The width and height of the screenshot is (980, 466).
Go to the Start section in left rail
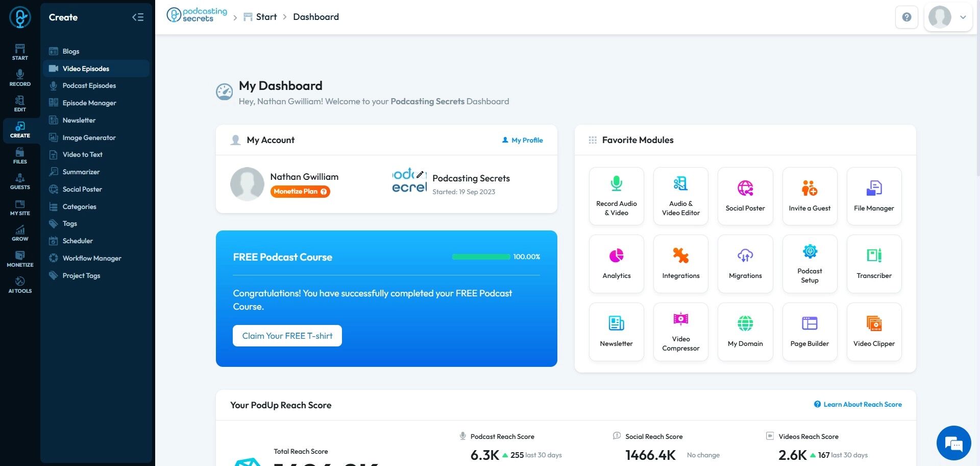click(x=20, y=52)
